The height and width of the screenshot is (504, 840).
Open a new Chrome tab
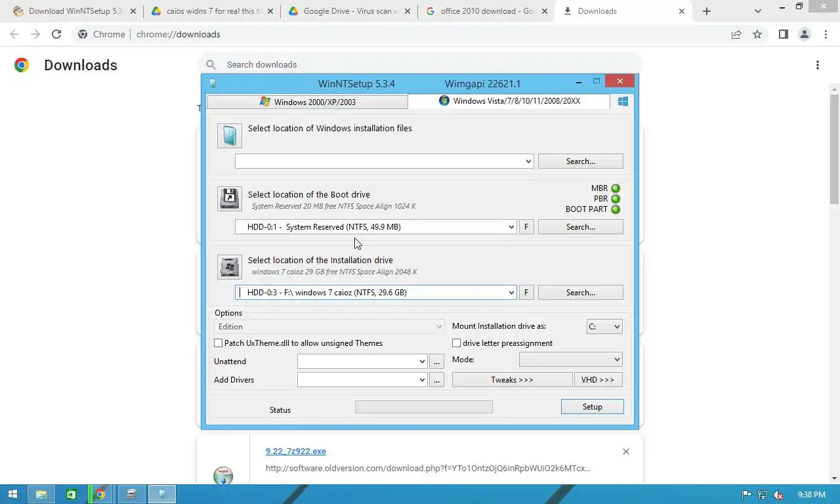pyautogui.click(x=707, y=11)
